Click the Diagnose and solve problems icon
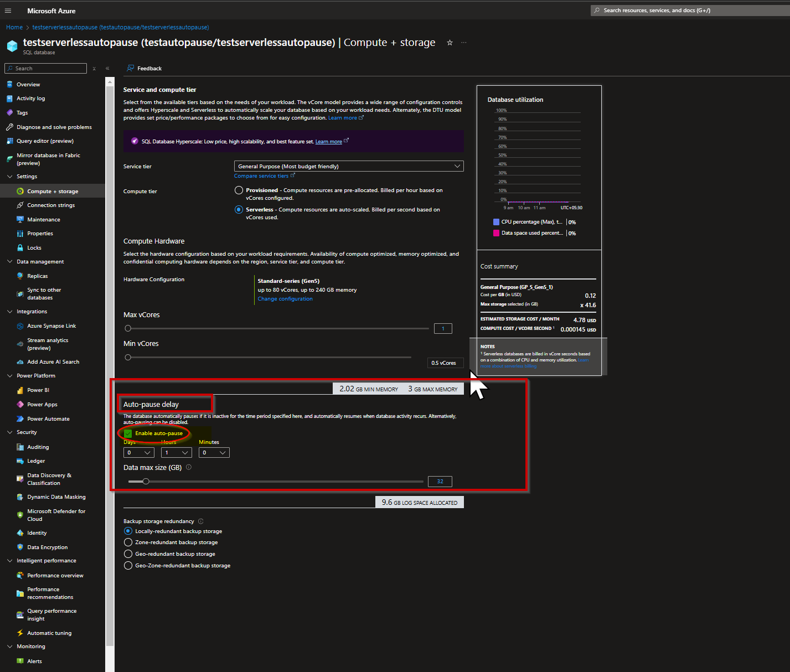 point(9,127)
